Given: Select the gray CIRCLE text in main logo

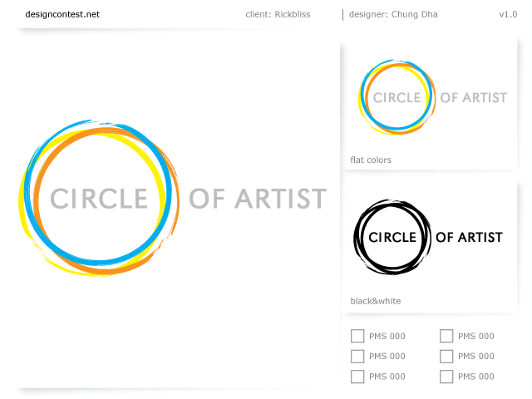Looking at the screenshot, I should tap(99, 199).
